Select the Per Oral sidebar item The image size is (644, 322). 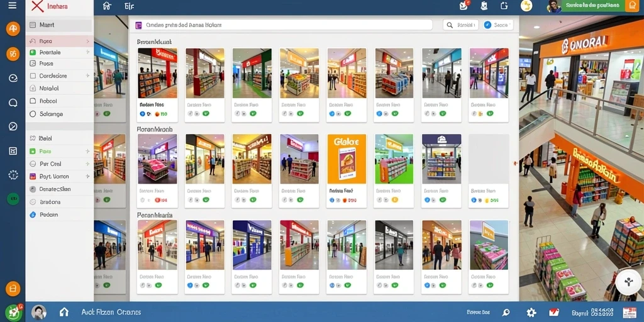coord(60,164)
